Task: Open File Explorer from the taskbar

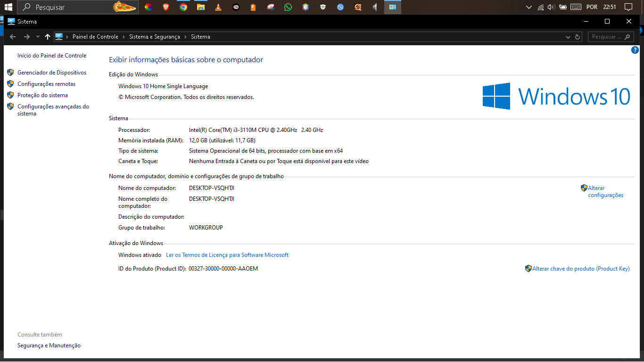Action: (201, 7)
